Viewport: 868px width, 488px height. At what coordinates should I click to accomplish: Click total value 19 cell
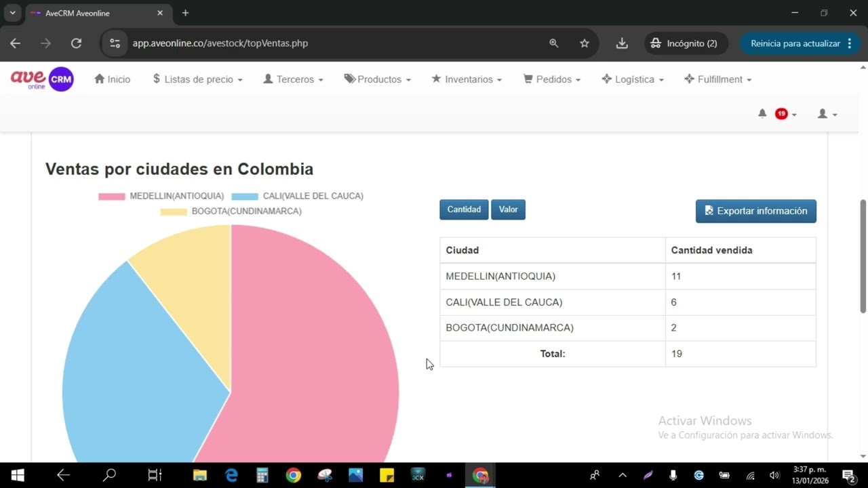click(741, 354)
